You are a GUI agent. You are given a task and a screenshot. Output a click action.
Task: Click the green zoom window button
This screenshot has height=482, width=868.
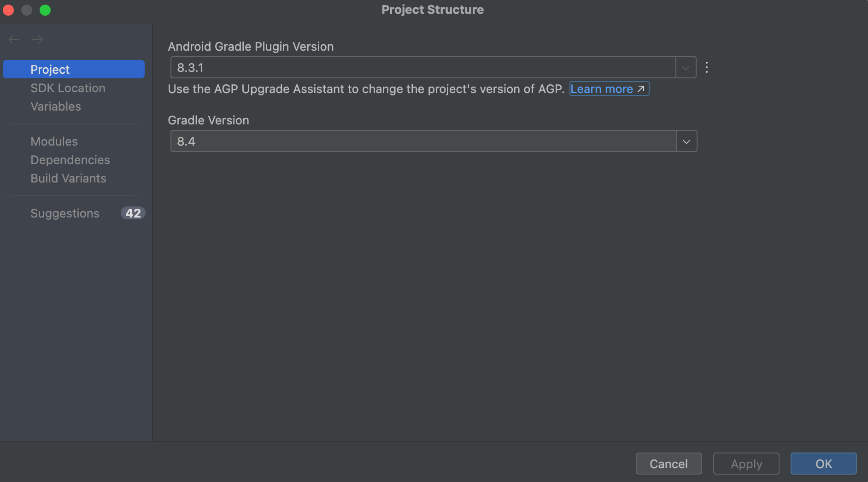(45, 10)
